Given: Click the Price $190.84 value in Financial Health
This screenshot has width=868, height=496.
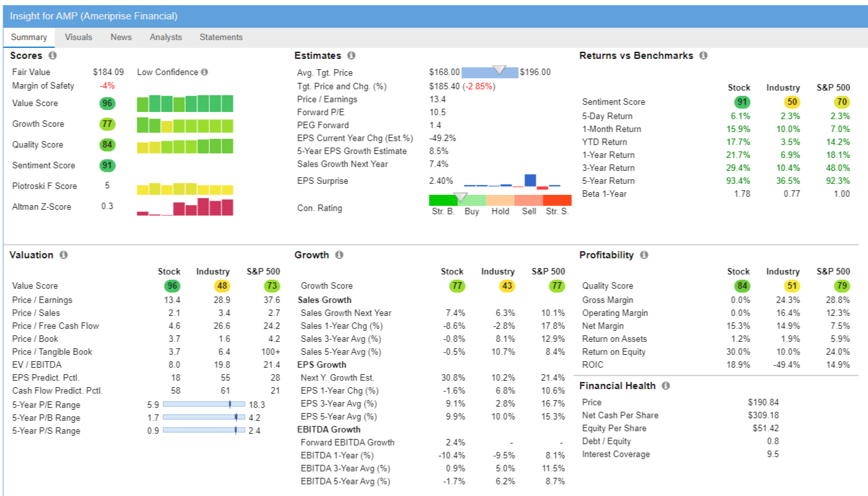Looking at the screenshot, I should pos(764,403).
